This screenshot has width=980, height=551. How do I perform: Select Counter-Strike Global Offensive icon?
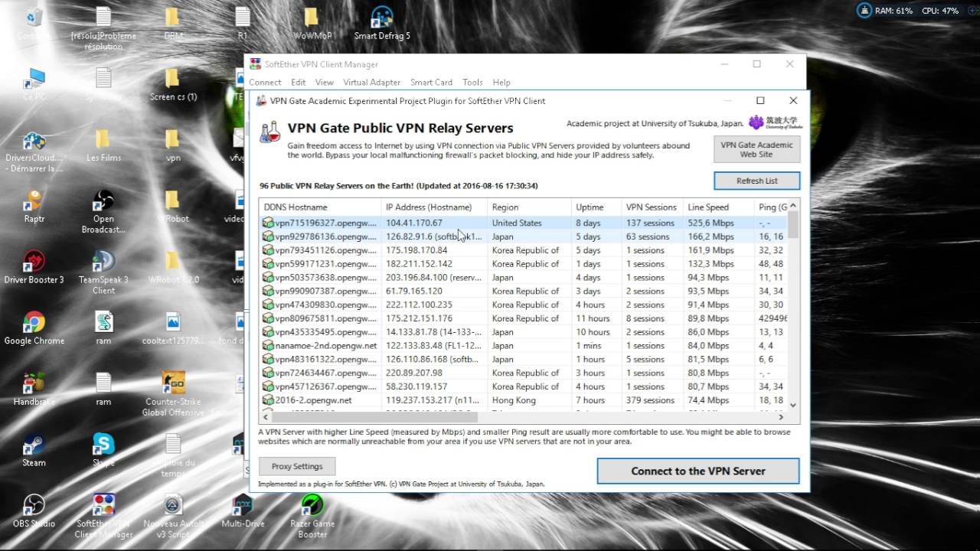(173, 395)
